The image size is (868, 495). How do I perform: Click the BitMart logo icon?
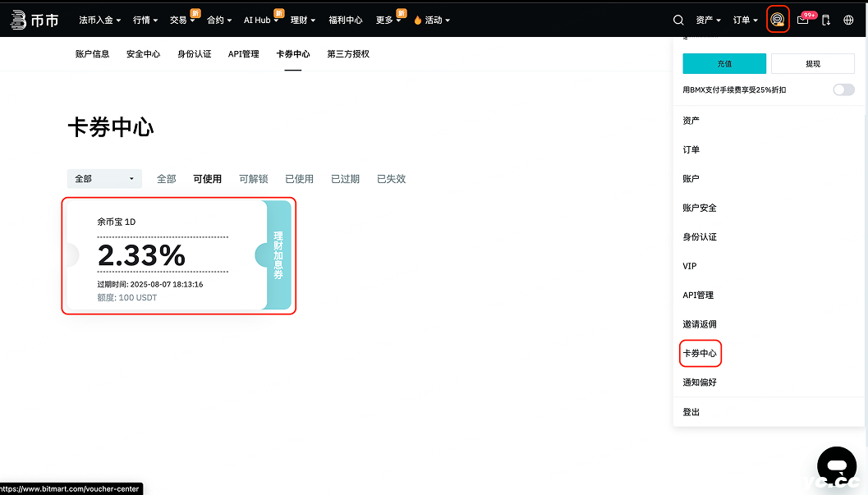(20, 20)
